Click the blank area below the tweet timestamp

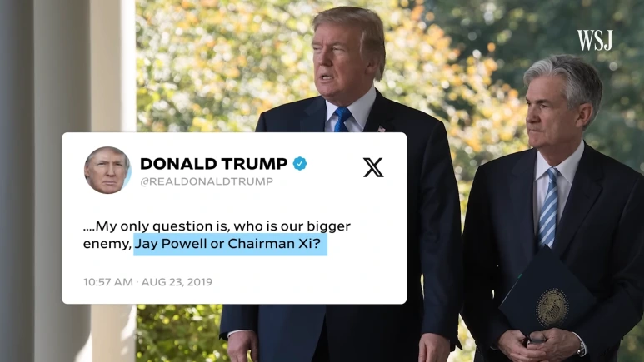(234, 295)
